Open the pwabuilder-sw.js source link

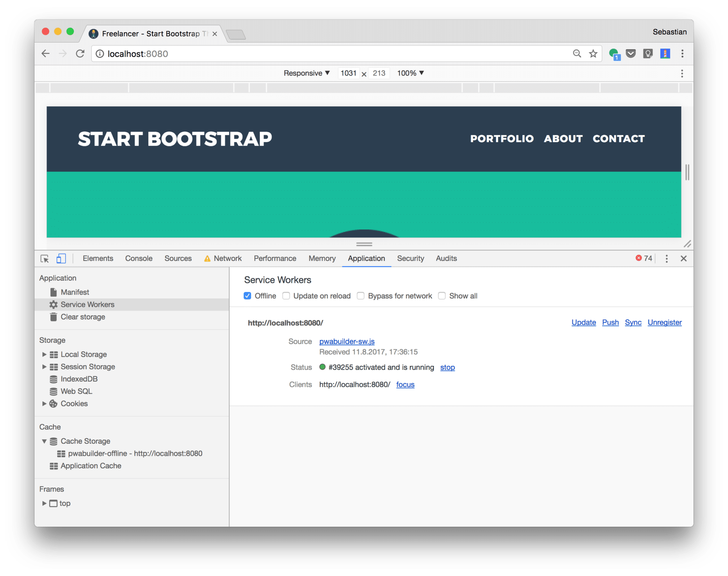click(x=347, y=341)
